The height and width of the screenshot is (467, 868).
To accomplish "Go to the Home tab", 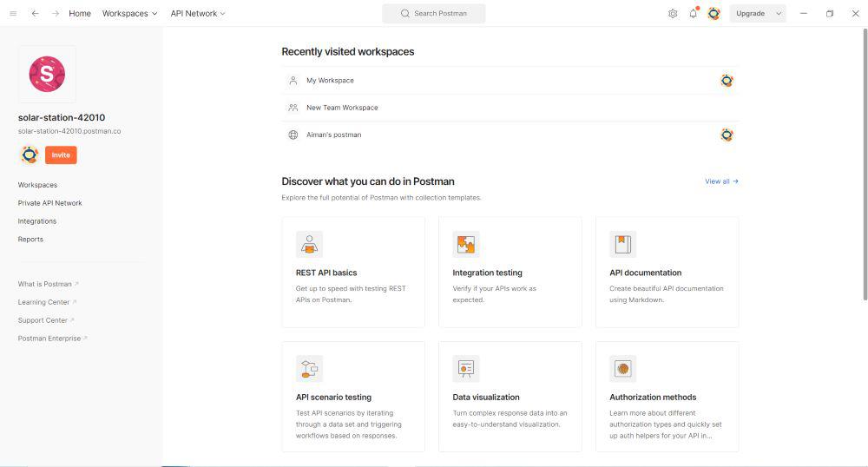I will [80, 14].
